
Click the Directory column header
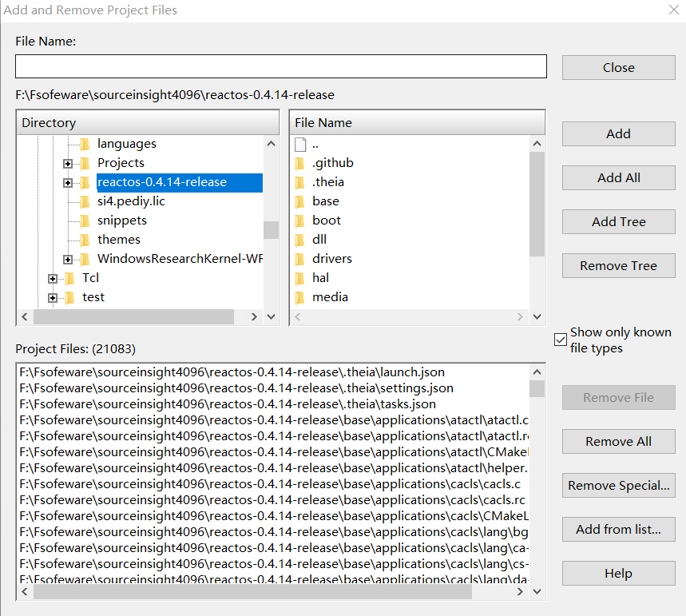tap(148, 122)
